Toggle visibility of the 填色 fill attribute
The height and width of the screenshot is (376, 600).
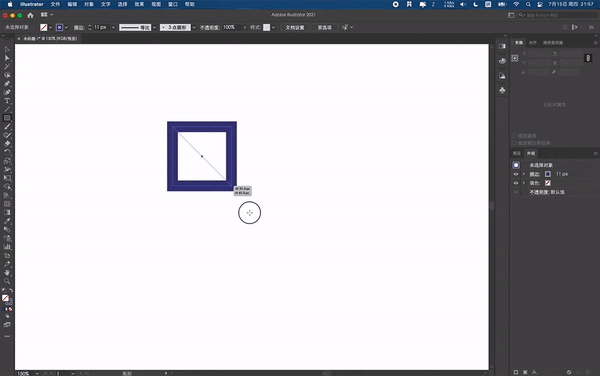coord(516,183)
